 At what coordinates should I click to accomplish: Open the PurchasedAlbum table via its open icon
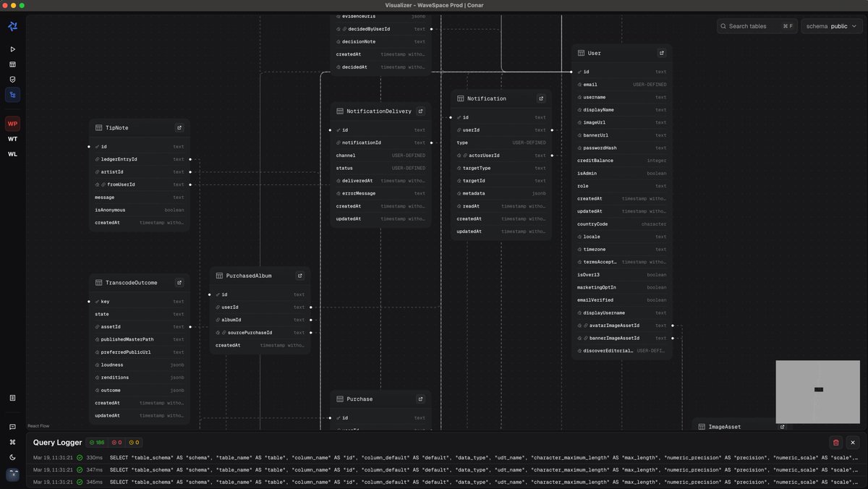(x=300, y=276)
